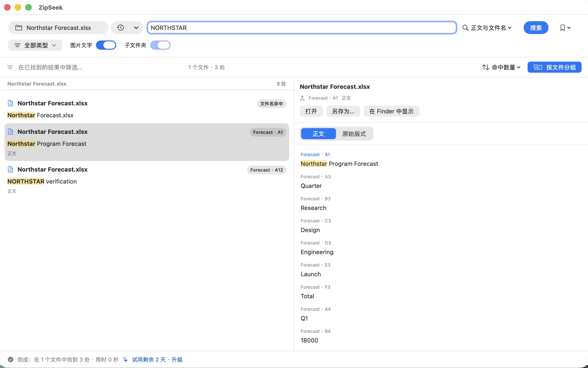Viewport: 588px width, 368px height.
Task: Click the Quarter cell text in preview
Action: pyautogui.click(x=311, y=186)
